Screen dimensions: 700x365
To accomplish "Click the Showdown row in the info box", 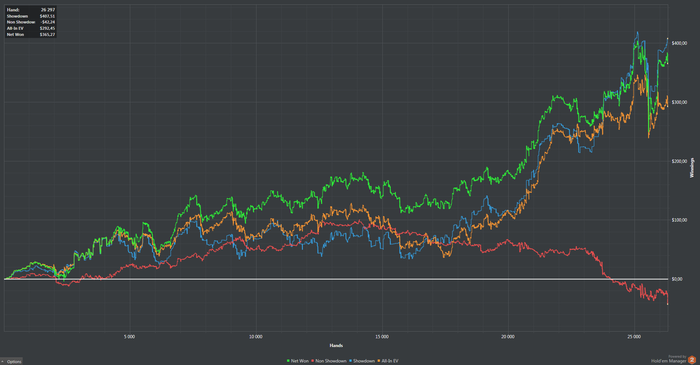I will (x=31, y=16).
